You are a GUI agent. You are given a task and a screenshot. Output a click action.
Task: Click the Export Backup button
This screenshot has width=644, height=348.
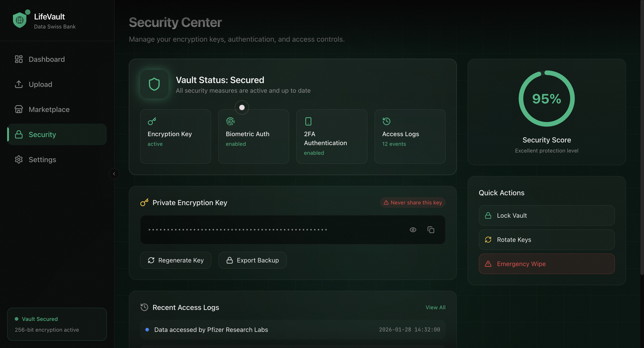coord(252,260)
